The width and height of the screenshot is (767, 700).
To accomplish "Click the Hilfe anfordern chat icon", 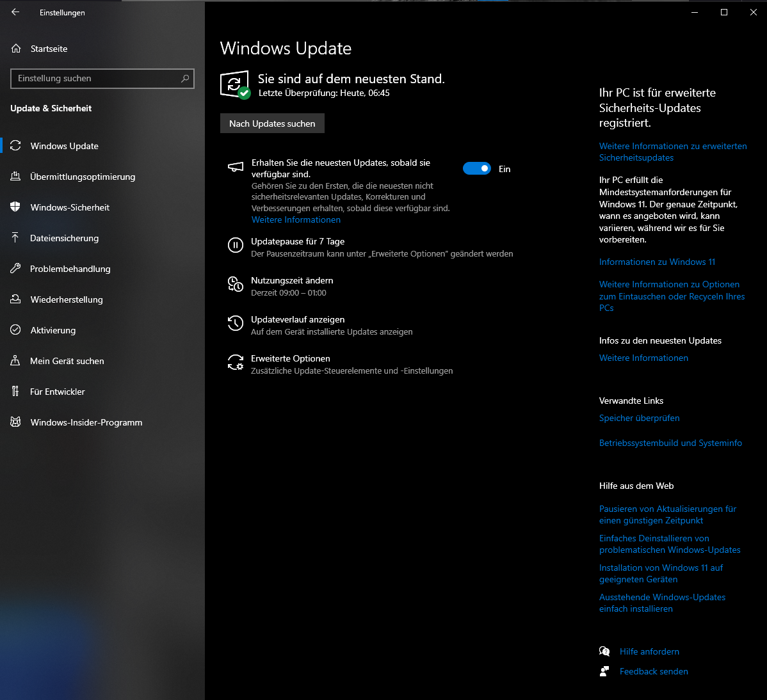I will pyautogui.click(x=604, y=651).
